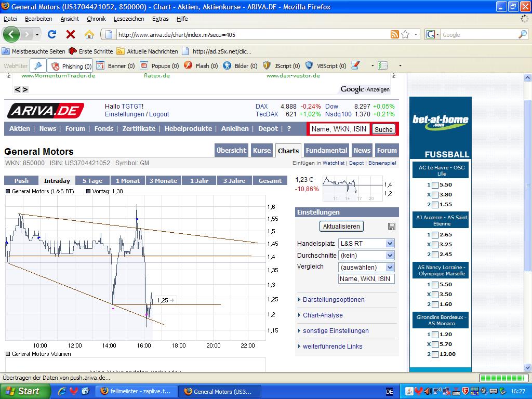Click the Vergleich Name, WKN, ISIN field

point(366,279)
